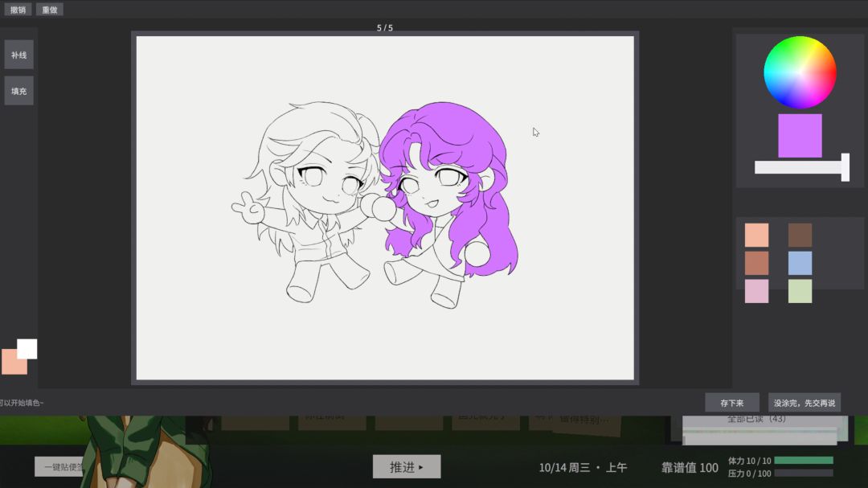The image size is (868, 488).
Task: Submit unfinished via 没涂完，先交再说
Action: tap(805, 403)
